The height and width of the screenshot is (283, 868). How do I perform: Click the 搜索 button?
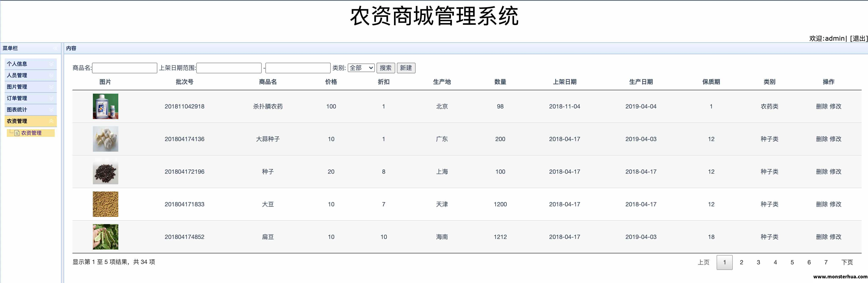coord(386,68)
